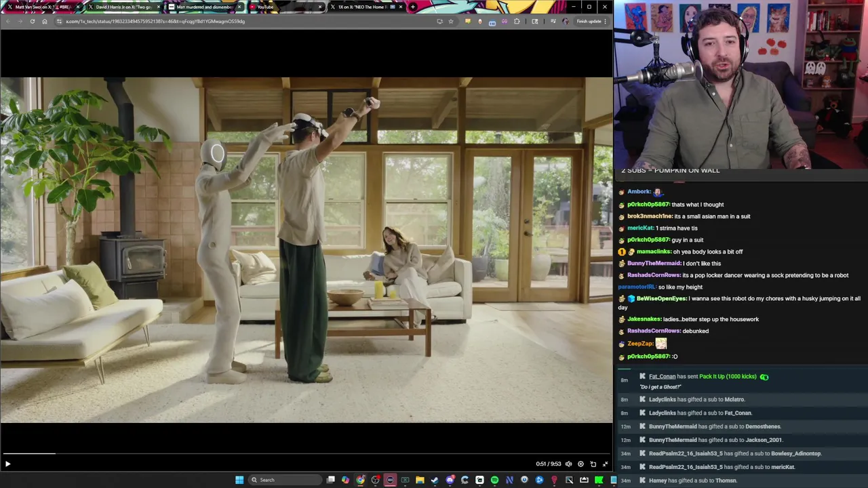This screenshot has height=488, width=868.
Task: Click the 2 SUBS = PUMPKIN ON WALL banner
Action: 670,170
